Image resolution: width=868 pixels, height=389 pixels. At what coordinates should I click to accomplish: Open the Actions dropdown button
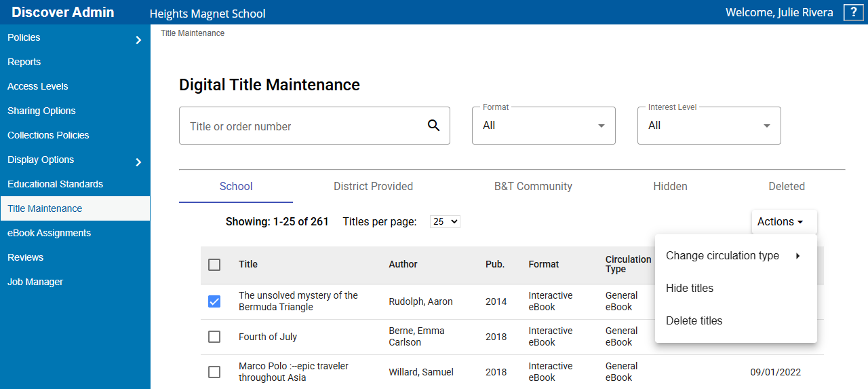tap(784, 222)
